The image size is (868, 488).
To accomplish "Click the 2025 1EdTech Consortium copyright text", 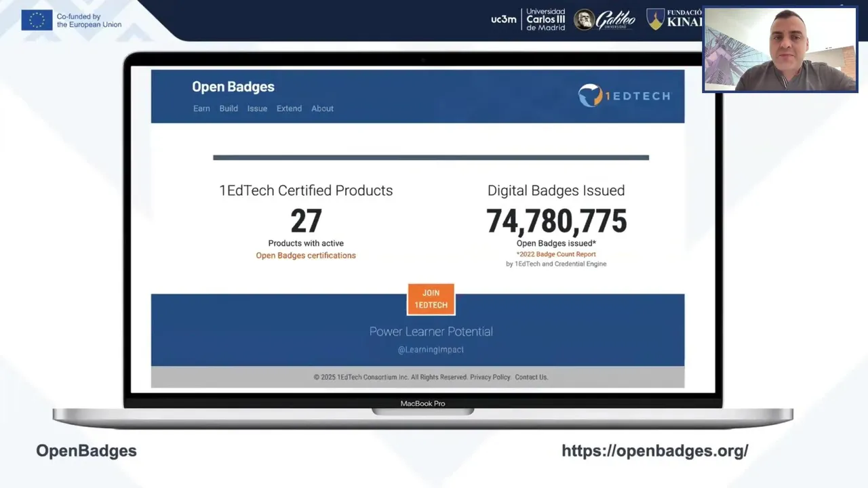I will coord(390,377).
